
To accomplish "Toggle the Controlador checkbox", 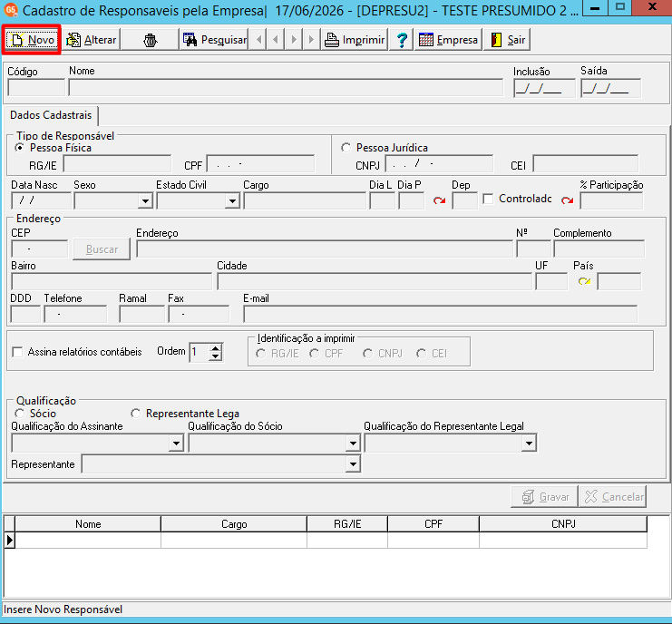I will pyautogui.click(x=488, y=199).
